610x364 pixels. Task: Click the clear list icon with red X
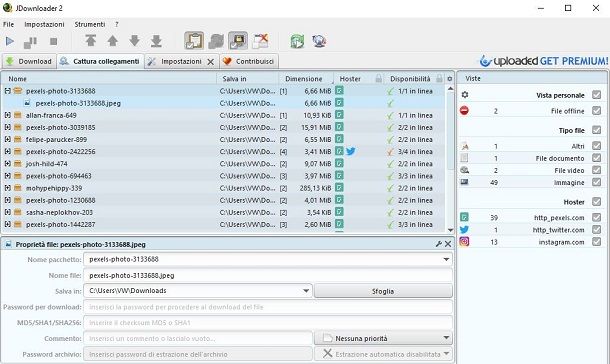260,41
